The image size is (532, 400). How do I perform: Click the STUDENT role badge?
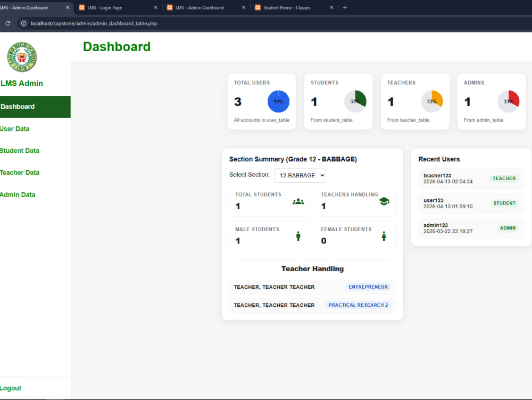pyautogui.click(x=504, y=203)
